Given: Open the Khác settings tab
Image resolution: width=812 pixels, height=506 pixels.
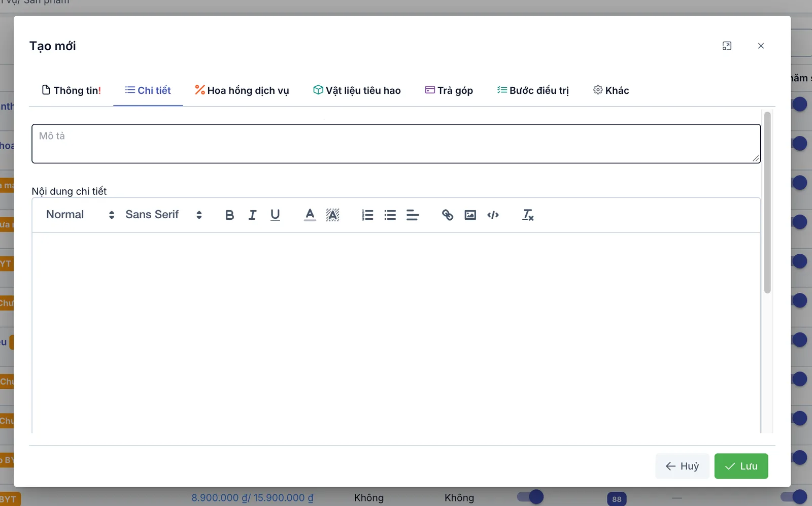Looking at the screenshot, I should click(611, 90).
